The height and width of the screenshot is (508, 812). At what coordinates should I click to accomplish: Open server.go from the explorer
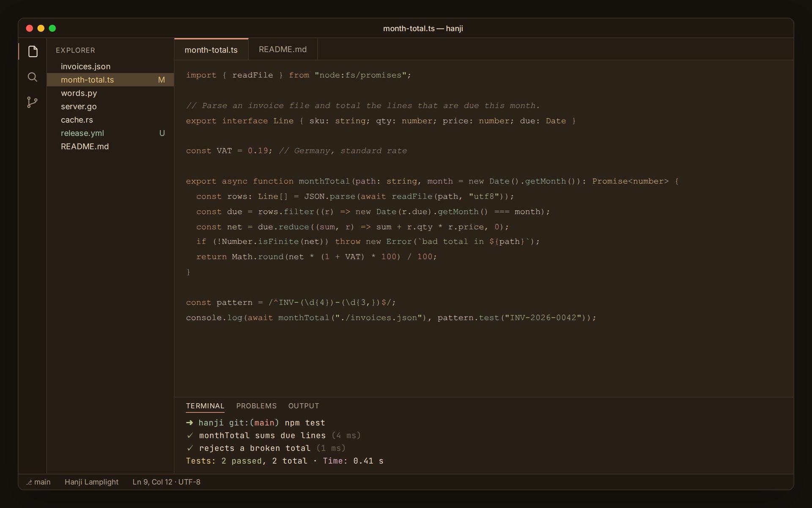tap(110, 106)
